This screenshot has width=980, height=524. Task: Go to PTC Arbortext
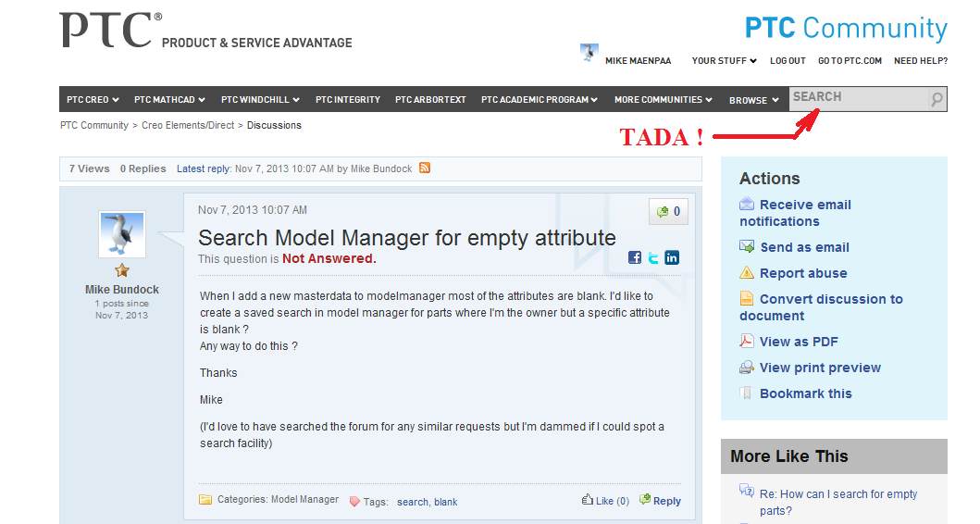coord(430,99)
